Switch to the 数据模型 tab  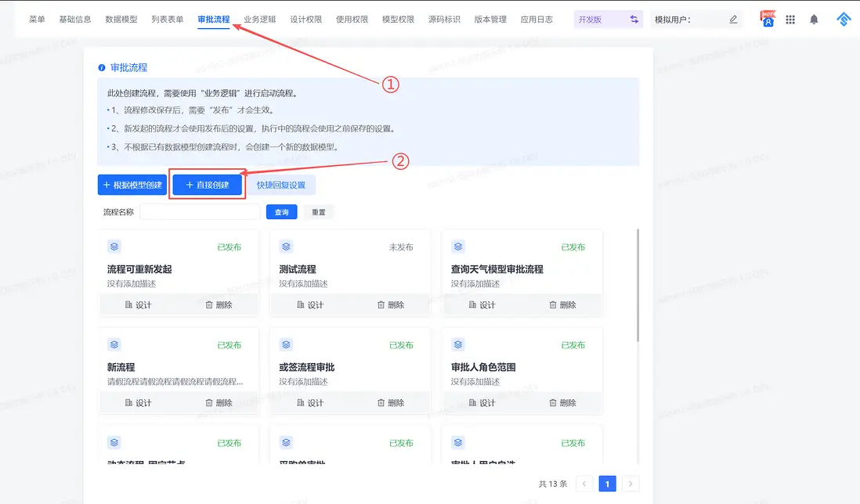pos(121,19)
